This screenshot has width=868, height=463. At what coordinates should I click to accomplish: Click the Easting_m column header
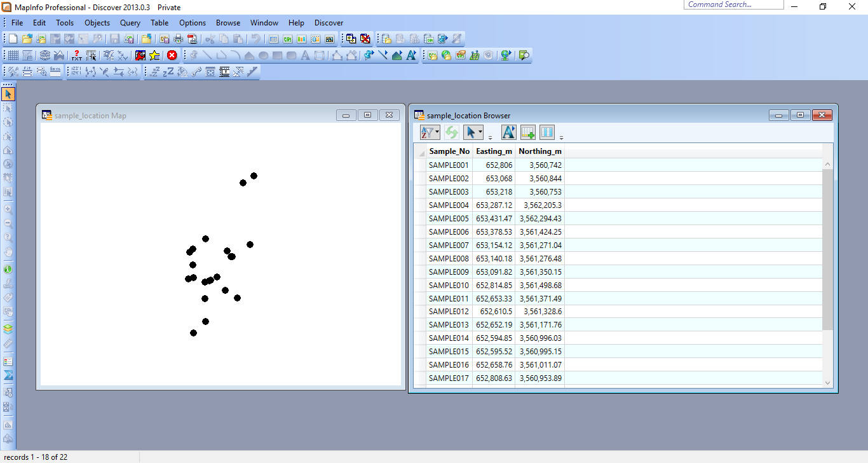click(494, 151)
